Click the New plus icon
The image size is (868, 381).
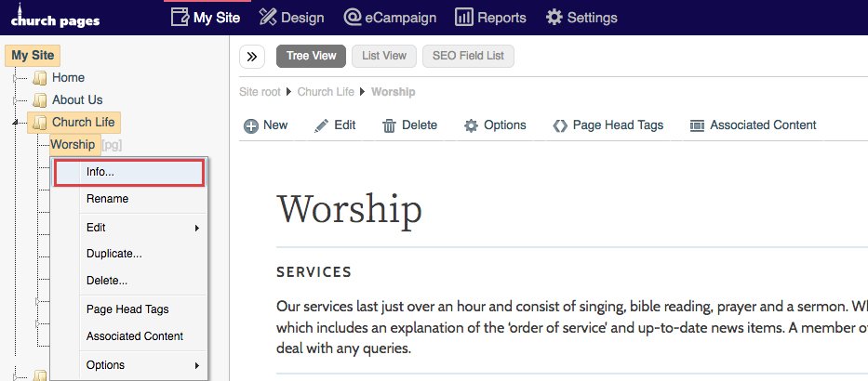coord(251,126)
